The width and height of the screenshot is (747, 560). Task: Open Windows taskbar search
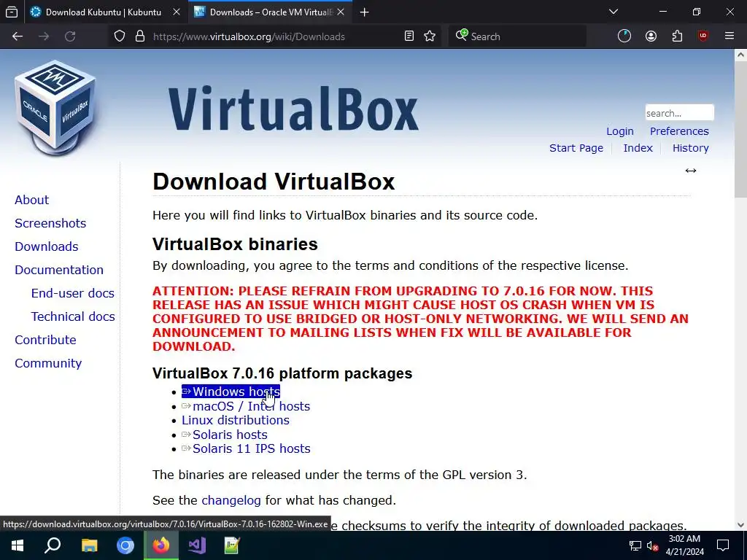(53, 545)
